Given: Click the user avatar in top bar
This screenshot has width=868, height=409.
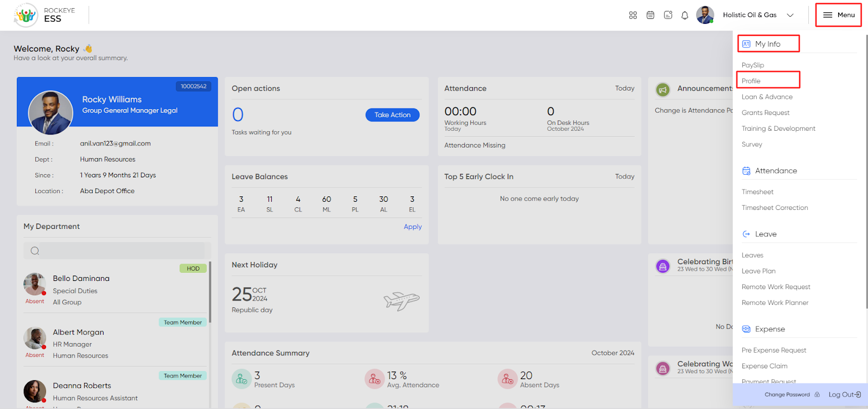Looking at the screenshot, I should (x=705, y=15).
